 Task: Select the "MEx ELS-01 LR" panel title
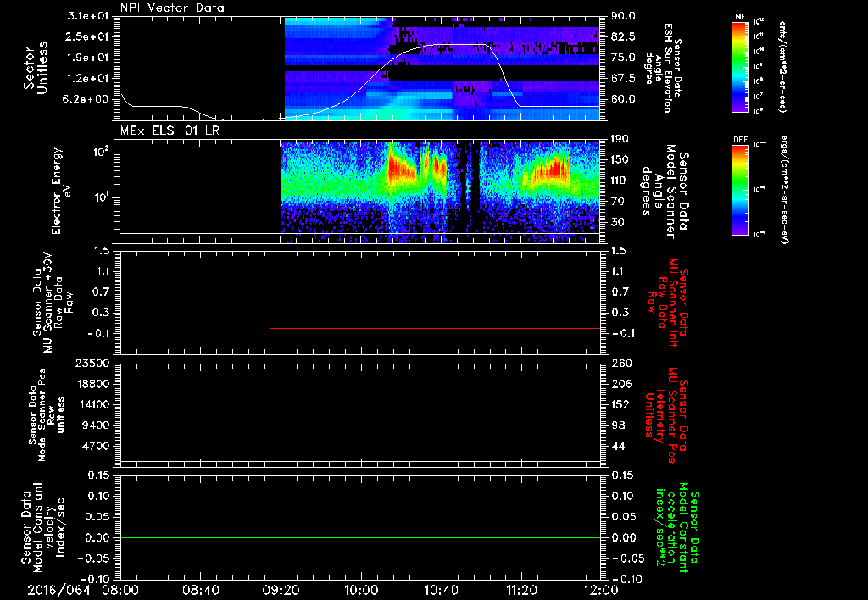coord(170,131)
